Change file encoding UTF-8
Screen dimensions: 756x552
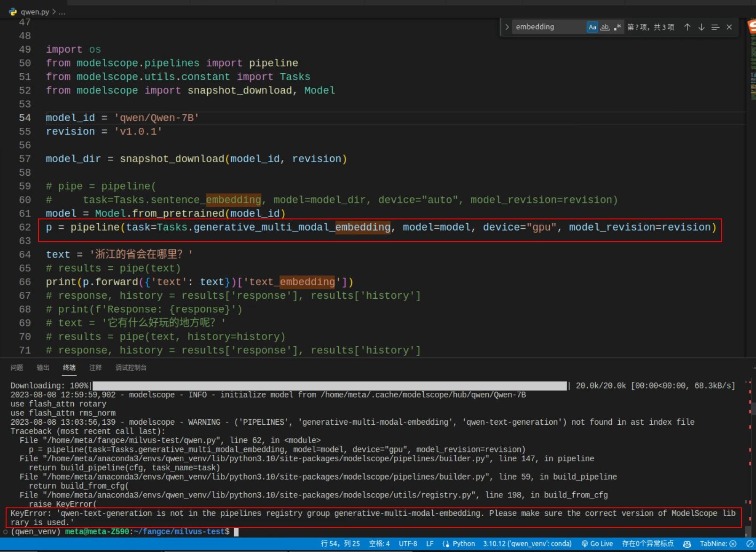tap(408, 544)
